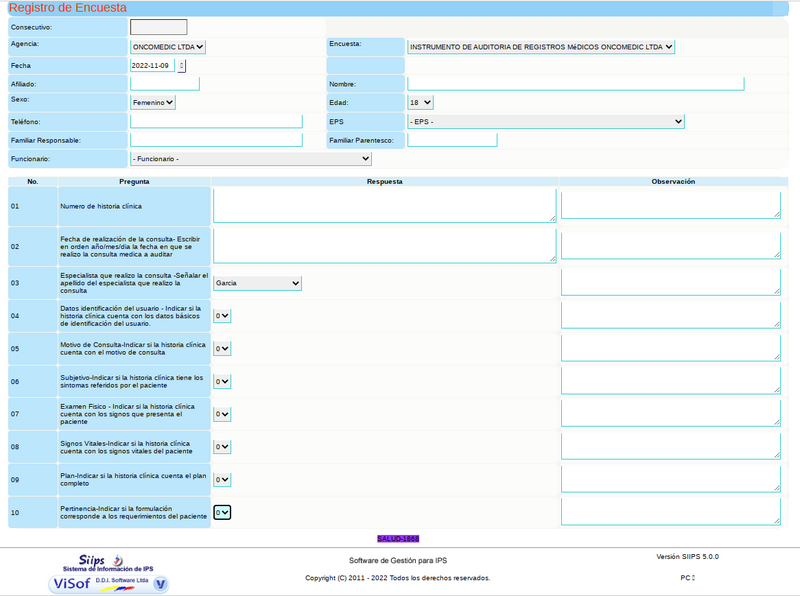Click the ViSof D.D.I. Software logo

pos(108,583)
